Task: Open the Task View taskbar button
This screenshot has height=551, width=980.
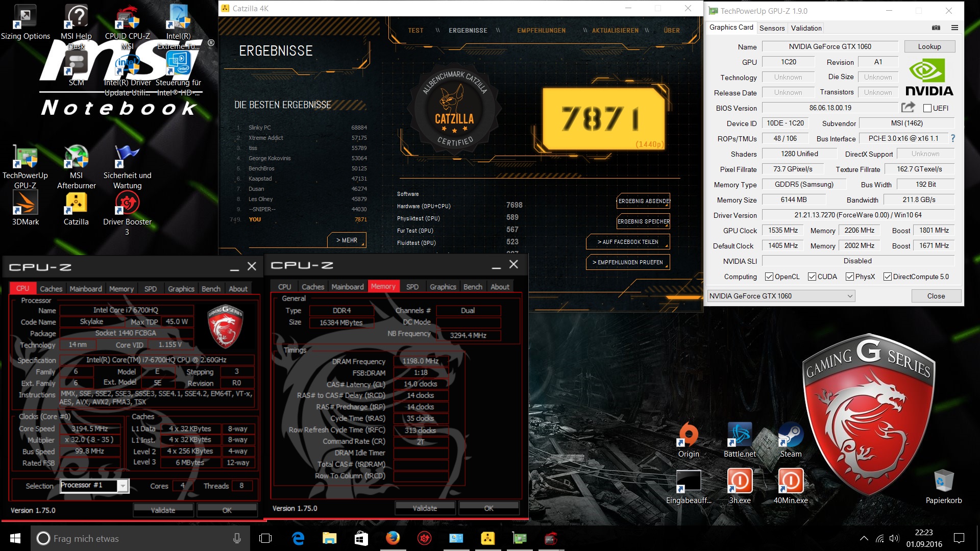Action: [265, 538]
